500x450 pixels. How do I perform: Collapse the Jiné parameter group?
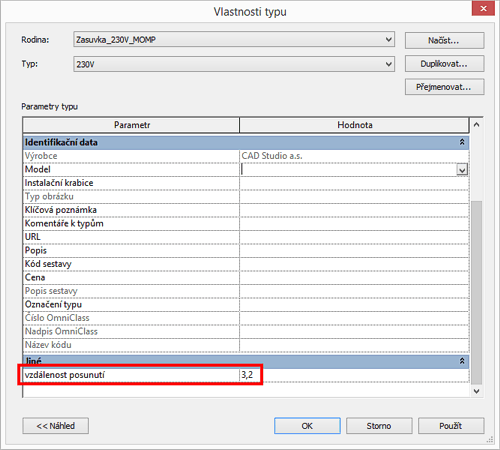(x=462, y=361)
